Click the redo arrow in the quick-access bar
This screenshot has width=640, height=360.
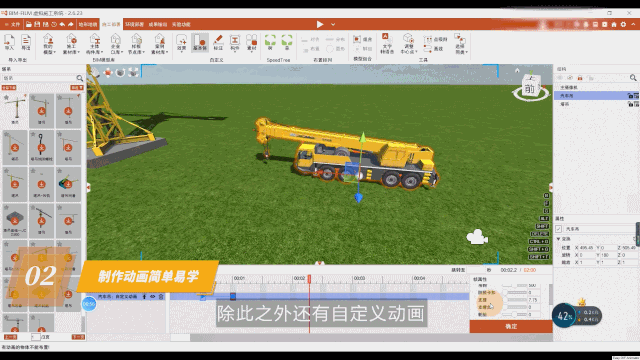click(x=71, y=24)
